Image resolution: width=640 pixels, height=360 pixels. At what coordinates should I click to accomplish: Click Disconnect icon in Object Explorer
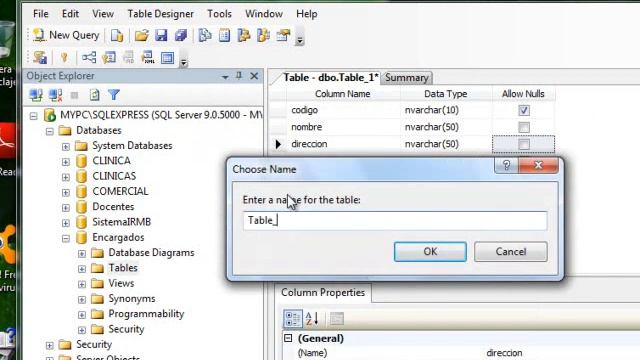click(56, 95)
